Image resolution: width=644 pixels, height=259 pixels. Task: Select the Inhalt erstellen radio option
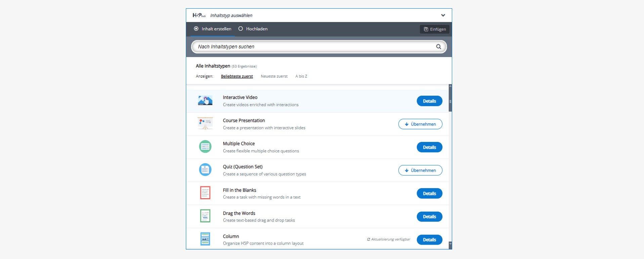pos(212,29)
